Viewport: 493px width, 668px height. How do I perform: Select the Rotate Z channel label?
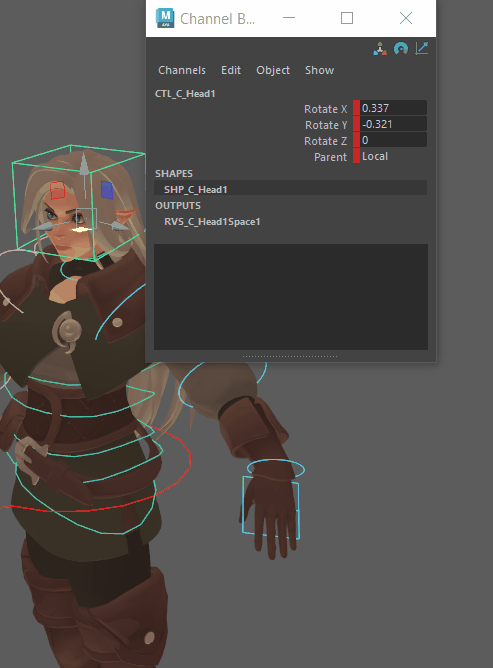click(x=326, y=141)
